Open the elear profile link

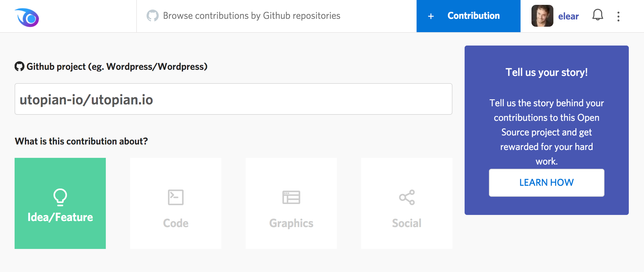coord(568,16)
